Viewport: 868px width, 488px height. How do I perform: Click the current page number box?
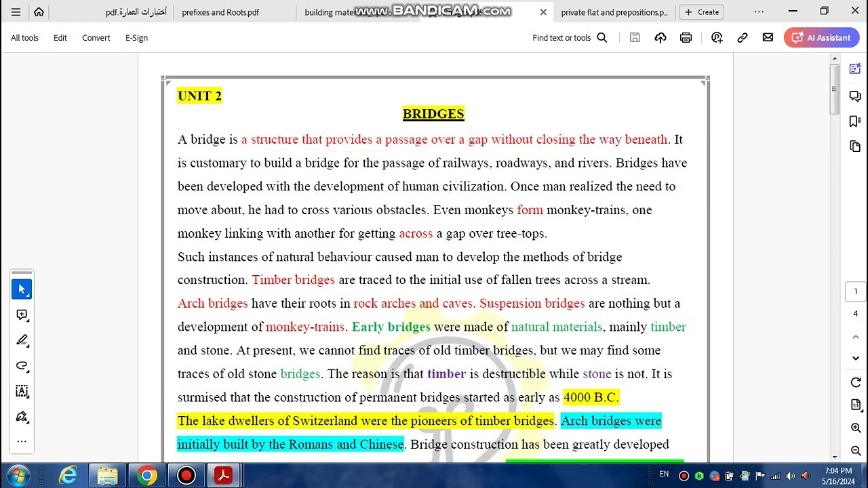856,291
